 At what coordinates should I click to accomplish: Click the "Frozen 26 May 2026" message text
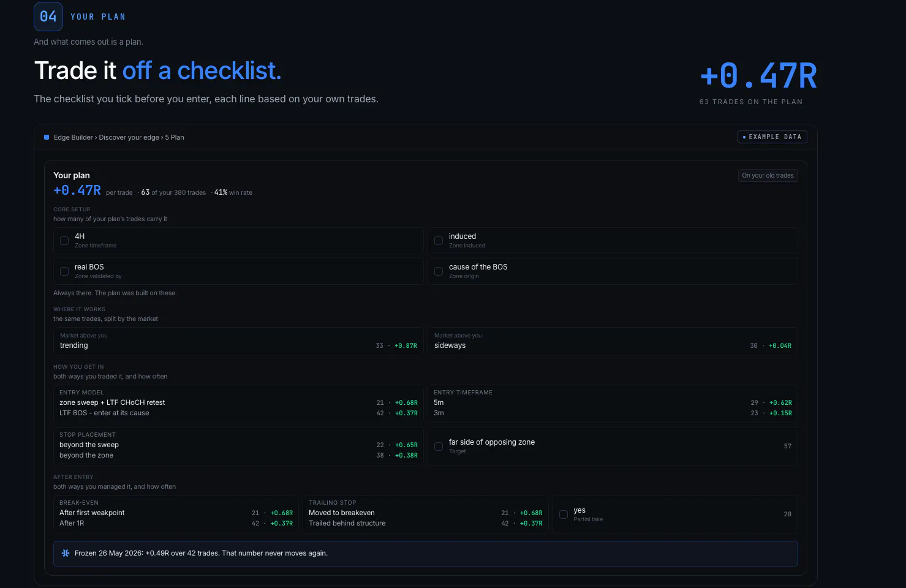pyautogui.click(x=201, y=553)
